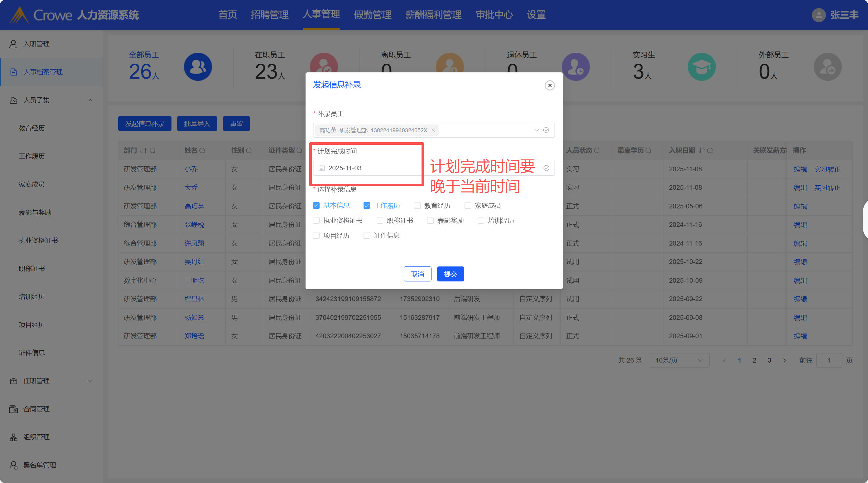Switch to the 审批中心 menu
Screen dimensions: 868x483
pos(494,15)
